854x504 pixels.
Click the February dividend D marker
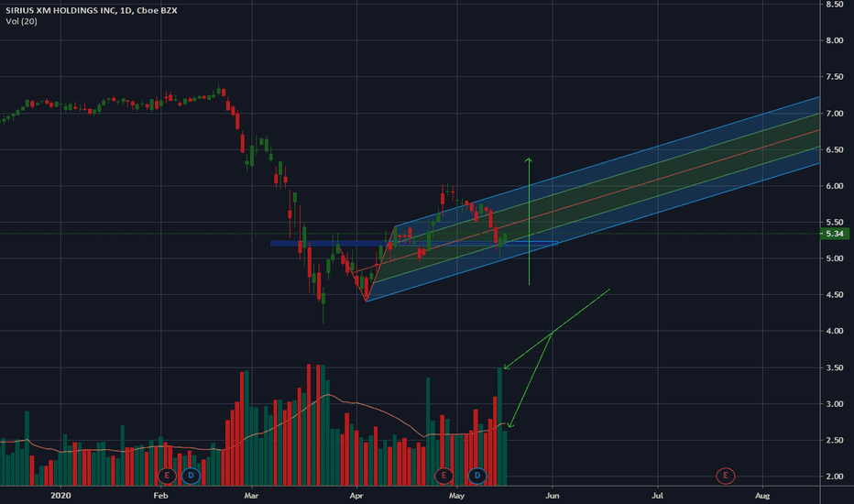coord(192,476)
